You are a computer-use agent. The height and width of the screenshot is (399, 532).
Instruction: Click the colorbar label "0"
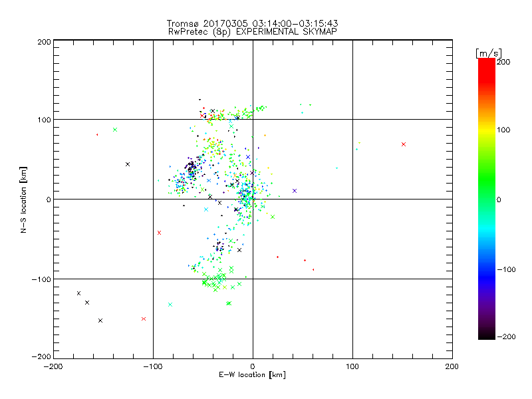coord(499,199)
